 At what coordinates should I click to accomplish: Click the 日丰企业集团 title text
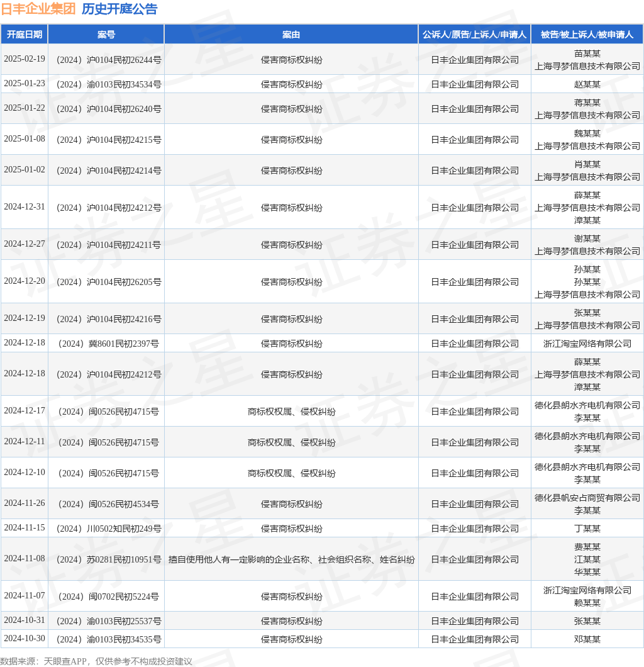[x=38, y=9]
